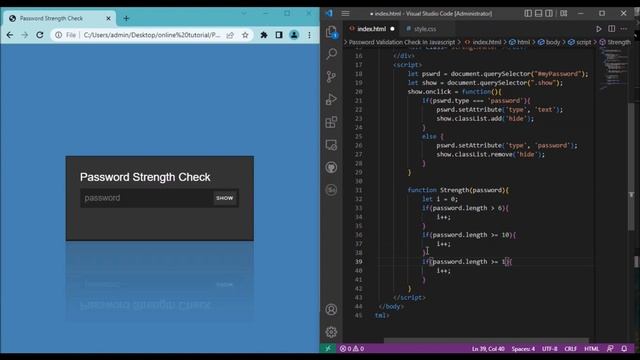Open the VS Code hamburger application menu
640x360 pixels.
(345, 13)
